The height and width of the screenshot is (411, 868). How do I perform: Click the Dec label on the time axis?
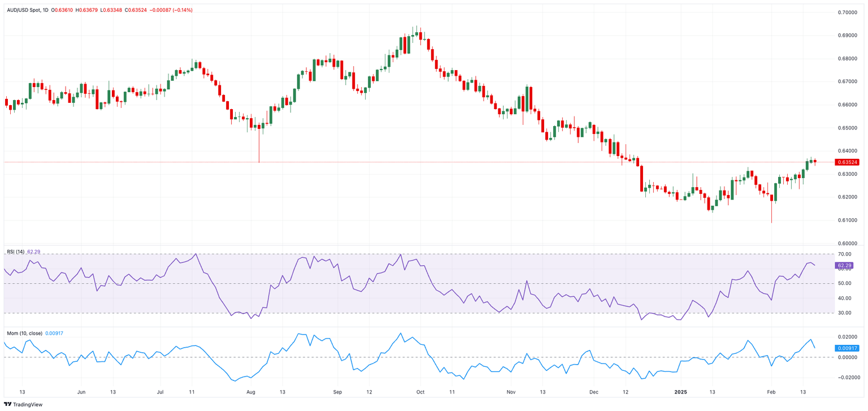click(x=593, y=391)
